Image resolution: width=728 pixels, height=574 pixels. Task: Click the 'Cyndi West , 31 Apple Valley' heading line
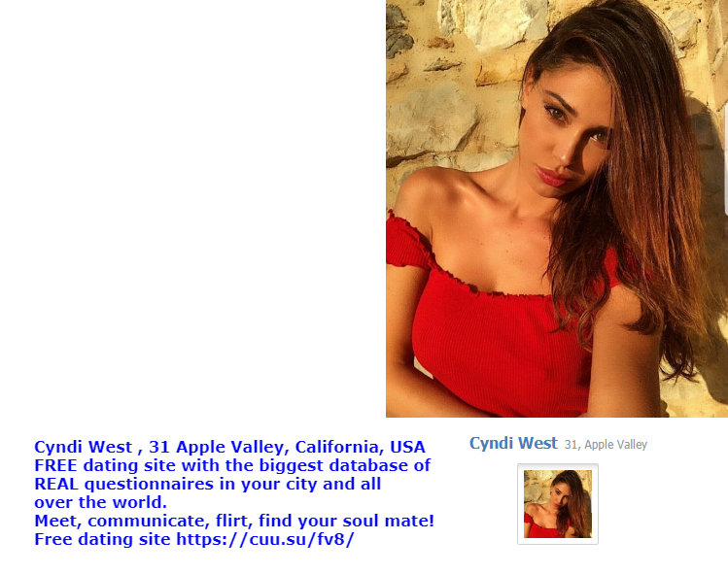point(229,447)
